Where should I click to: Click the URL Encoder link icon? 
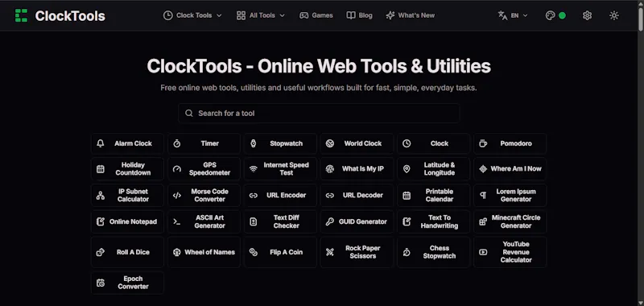pyautogui.click(x=254, y=196)
